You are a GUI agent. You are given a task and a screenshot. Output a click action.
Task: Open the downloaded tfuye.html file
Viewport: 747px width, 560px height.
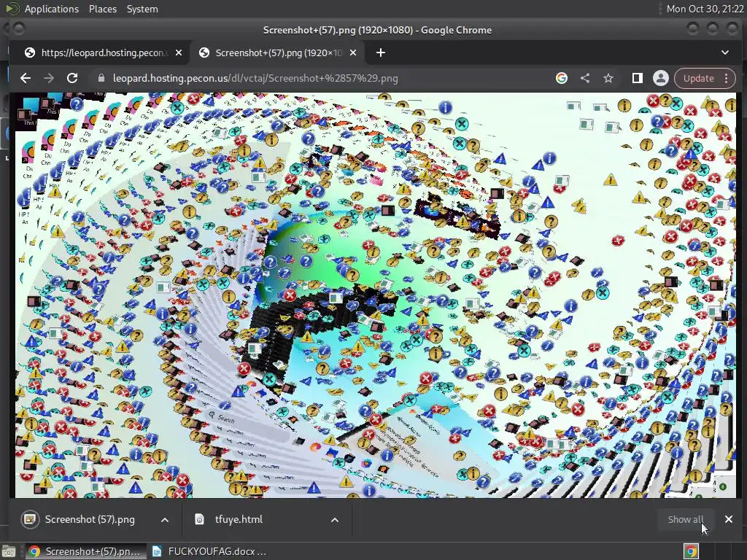click(239, 519)
